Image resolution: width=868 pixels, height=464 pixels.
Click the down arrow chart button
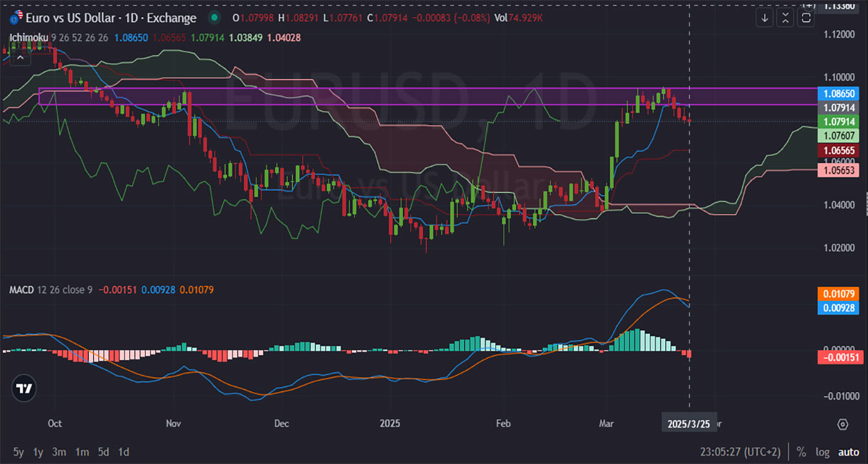[x=765, y=18]
